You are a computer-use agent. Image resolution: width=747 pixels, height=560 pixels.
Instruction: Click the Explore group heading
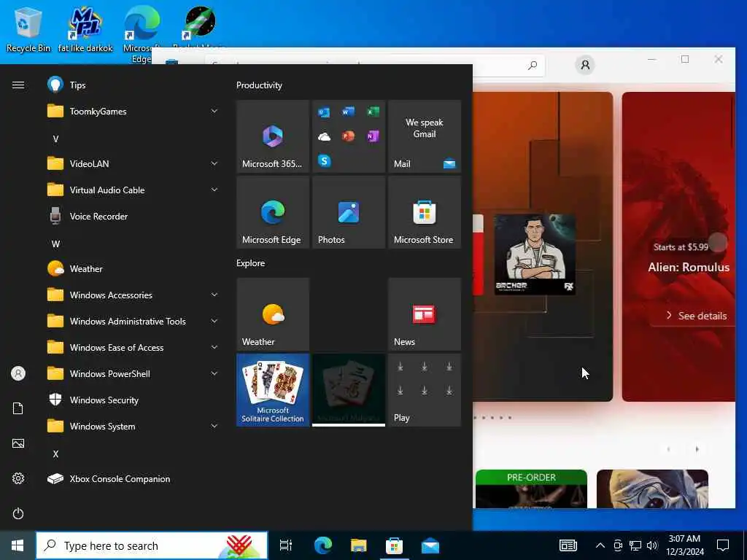point(251,262)
